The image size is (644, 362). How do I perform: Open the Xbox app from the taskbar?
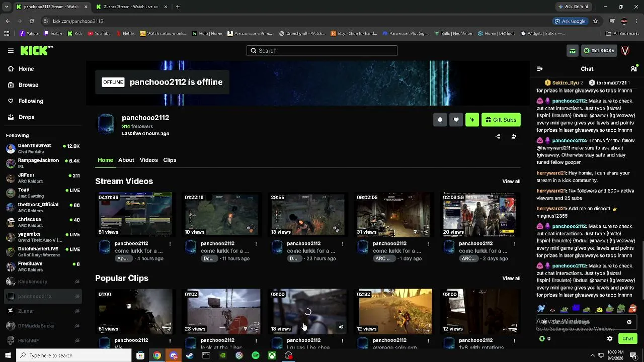pos(272,355)
